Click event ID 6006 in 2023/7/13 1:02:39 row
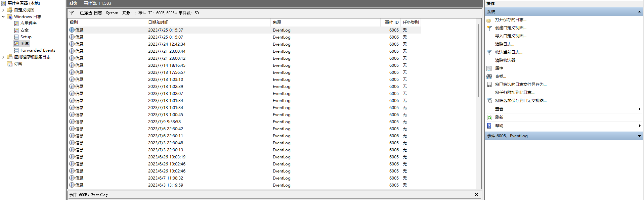The height and width of the screenshot is (200, 644). (x=394, y=87)
